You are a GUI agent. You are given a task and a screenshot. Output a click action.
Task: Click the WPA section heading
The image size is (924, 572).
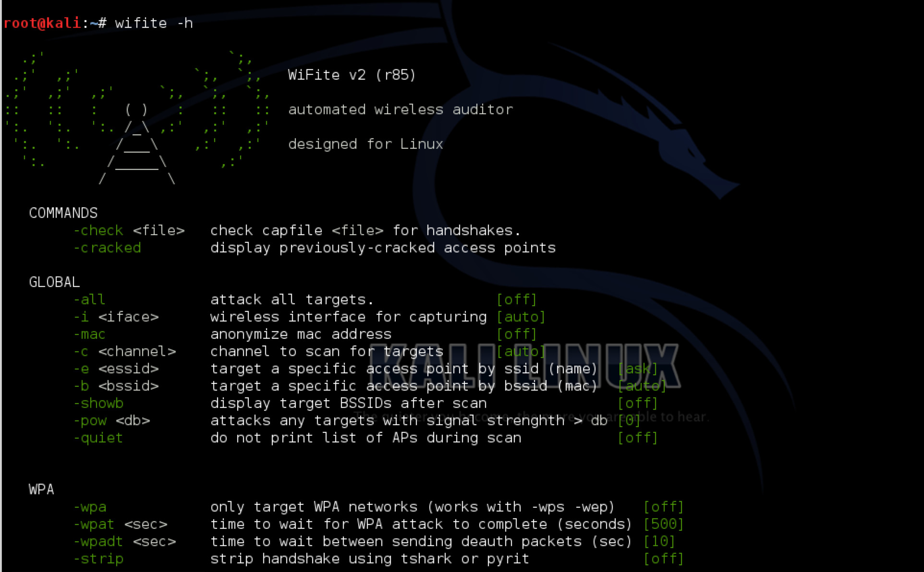41,489
